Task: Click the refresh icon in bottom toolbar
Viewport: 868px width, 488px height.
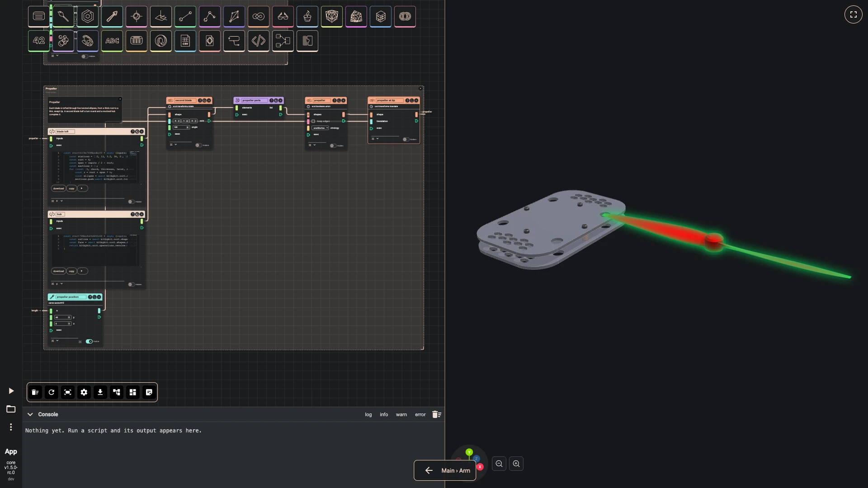Action: click(x=52, y=392)
